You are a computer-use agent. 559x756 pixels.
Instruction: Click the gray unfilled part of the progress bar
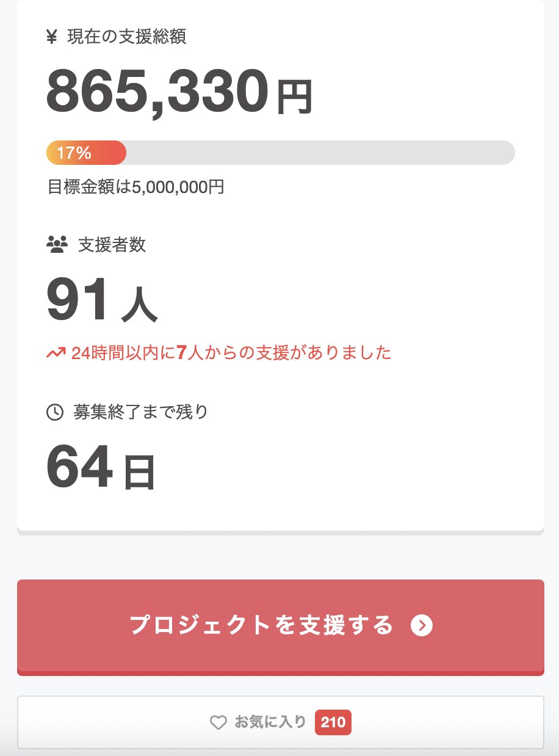[320, 153]
